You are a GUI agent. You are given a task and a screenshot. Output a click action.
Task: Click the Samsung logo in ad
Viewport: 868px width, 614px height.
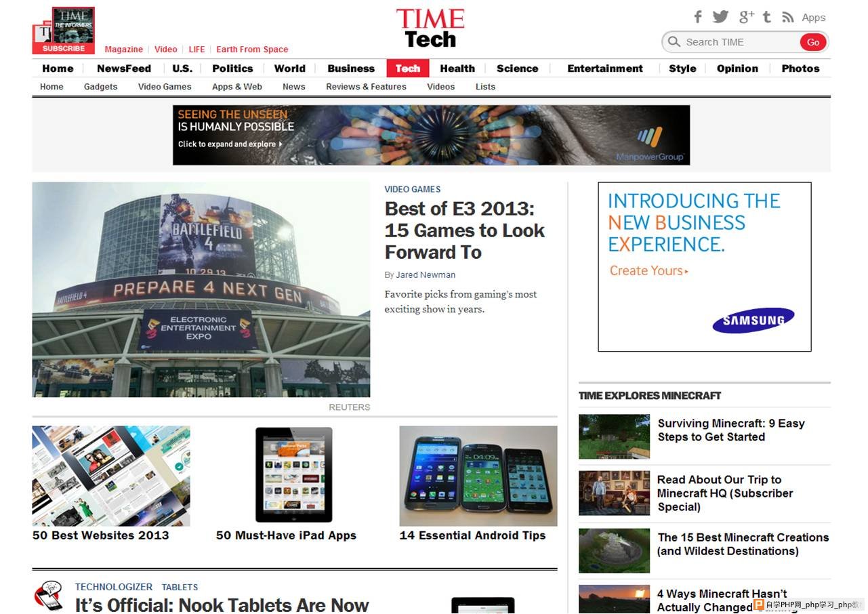coord(753,321)
